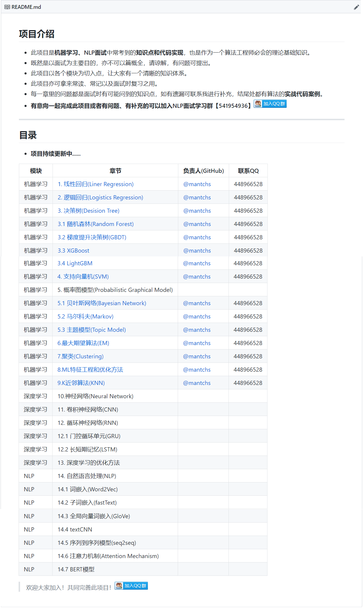Click @mantchs in the XGBoost row
The width and height of the screenshot is (364, 608).
(197, 251)
